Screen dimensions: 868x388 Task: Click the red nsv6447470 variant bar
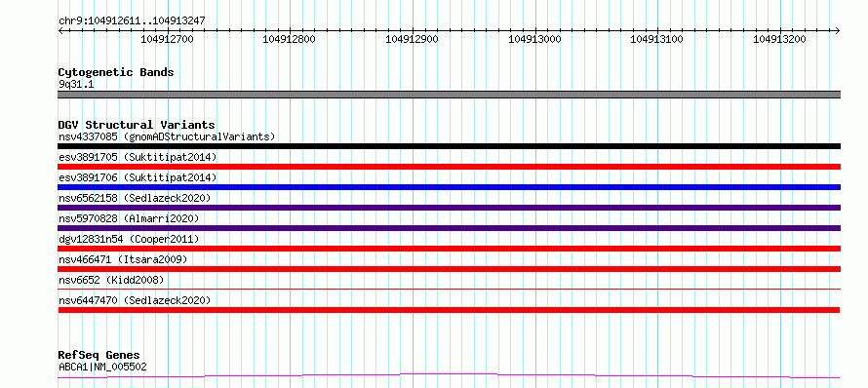click(449, 310)
